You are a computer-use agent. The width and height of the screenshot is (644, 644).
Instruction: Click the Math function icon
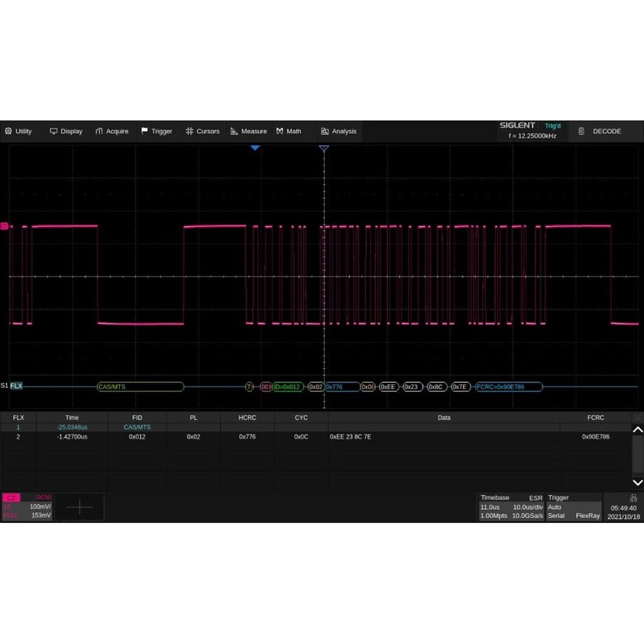coord(279,131)
